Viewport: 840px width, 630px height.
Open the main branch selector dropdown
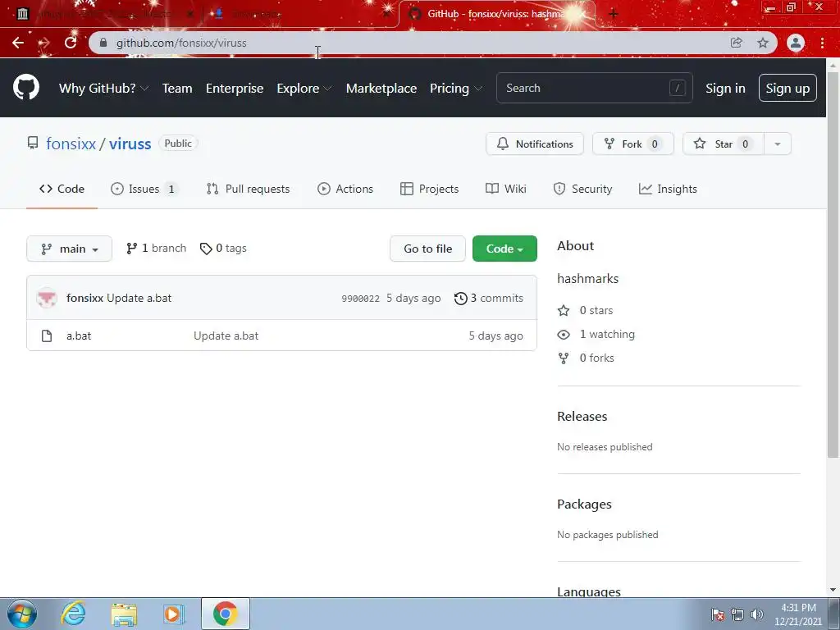click(69, 249)
